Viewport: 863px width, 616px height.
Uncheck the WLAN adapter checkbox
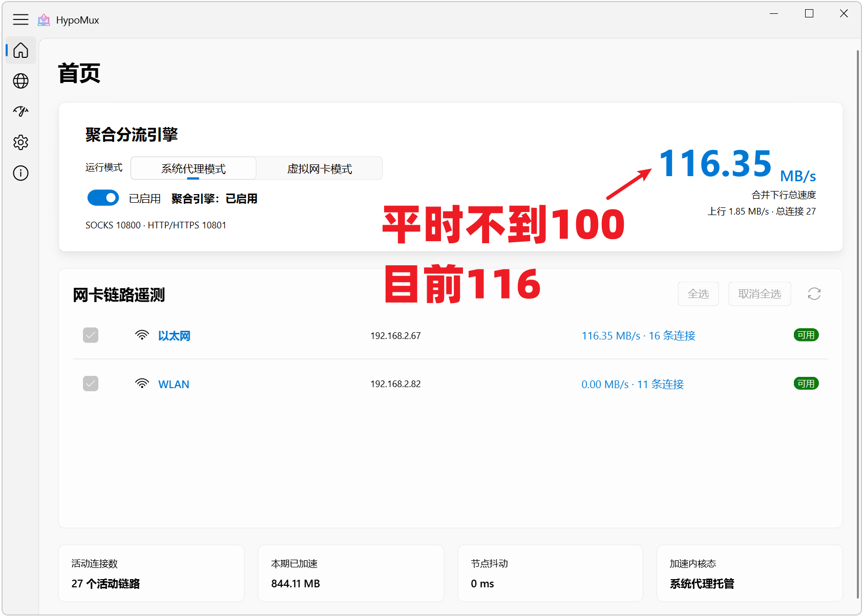coord(91,384)
